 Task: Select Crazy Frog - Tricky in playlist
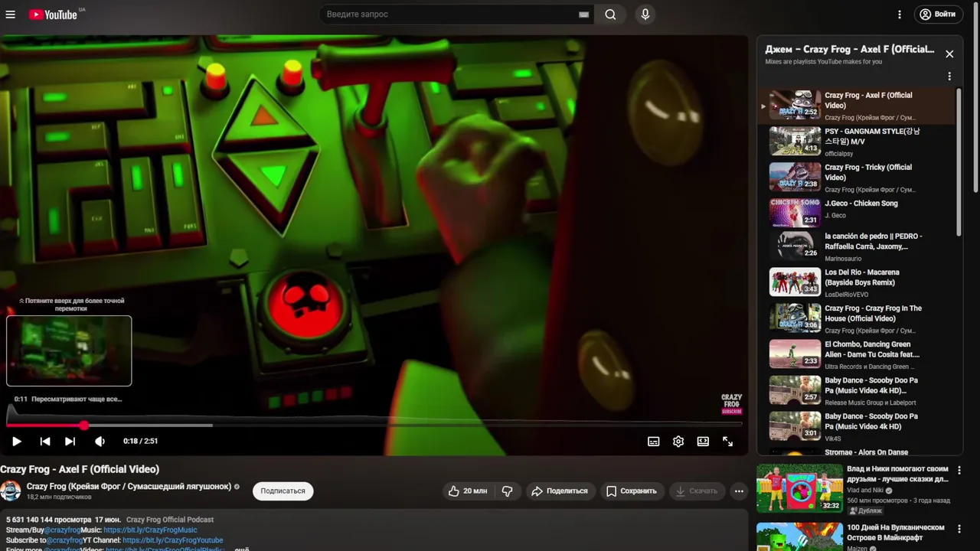click(x=857, y=178)
